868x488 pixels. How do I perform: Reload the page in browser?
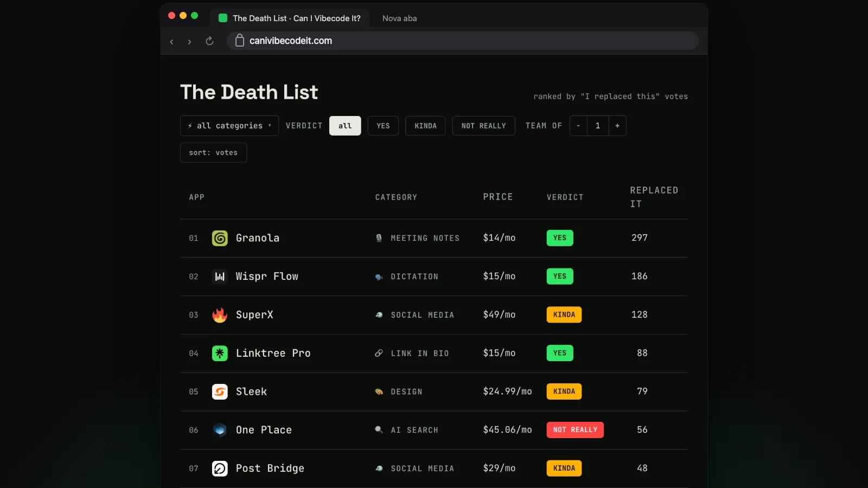pyautogui.click(x=209, y=41)
